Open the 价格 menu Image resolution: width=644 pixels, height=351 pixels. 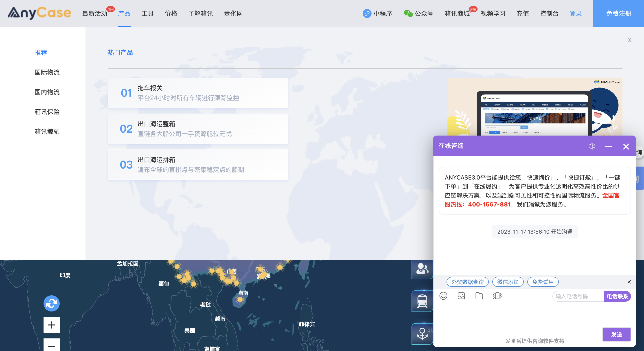pos(171,13)
